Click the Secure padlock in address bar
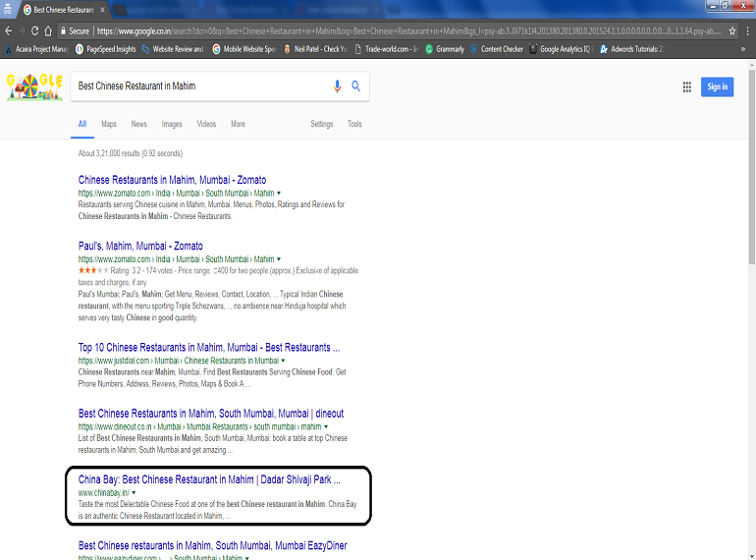This screenshot has height=560, width=756. coord(63,31)
